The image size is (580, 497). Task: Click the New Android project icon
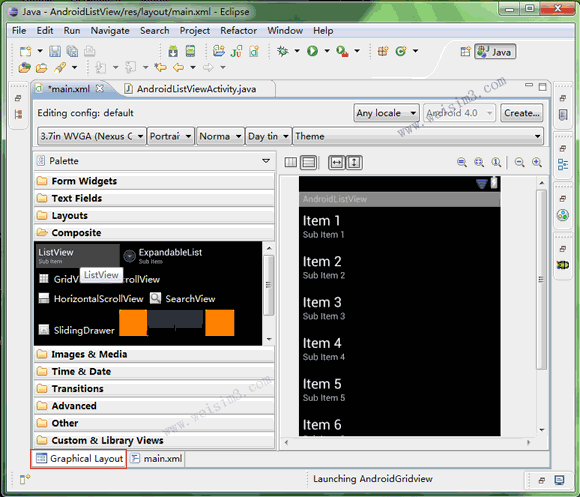(x=219, y=51)
